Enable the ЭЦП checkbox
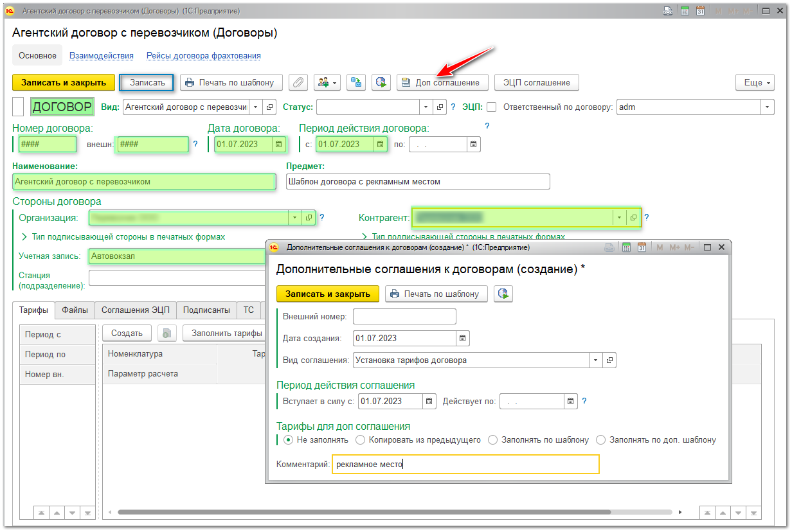 492,107
